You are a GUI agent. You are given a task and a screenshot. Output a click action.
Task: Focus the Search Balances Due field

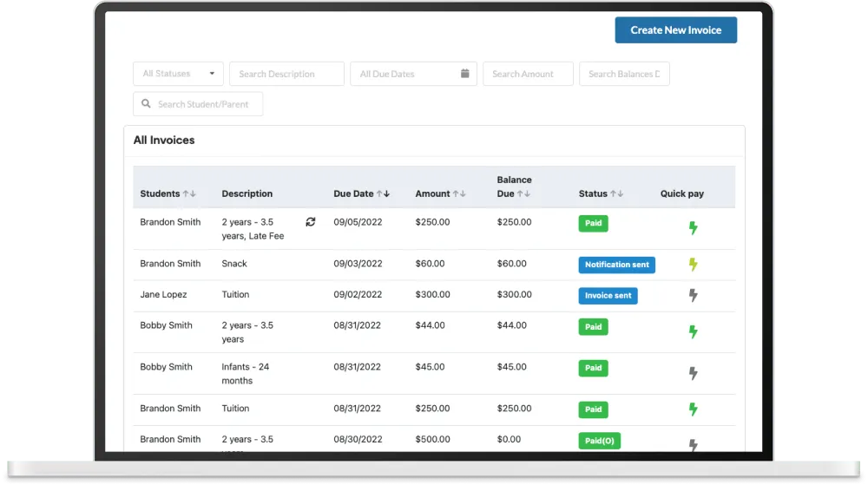pyautogui.click(x=624, y=74)
